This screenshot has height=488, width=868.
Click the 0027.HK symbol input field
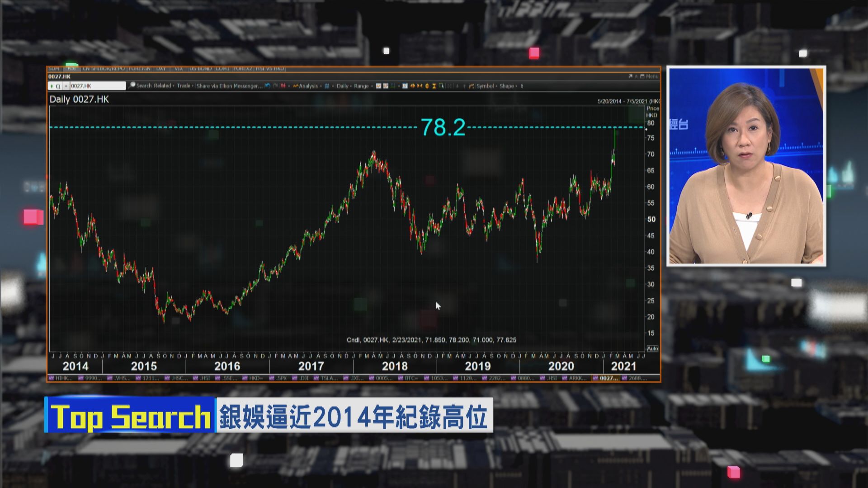coord(97,86)
